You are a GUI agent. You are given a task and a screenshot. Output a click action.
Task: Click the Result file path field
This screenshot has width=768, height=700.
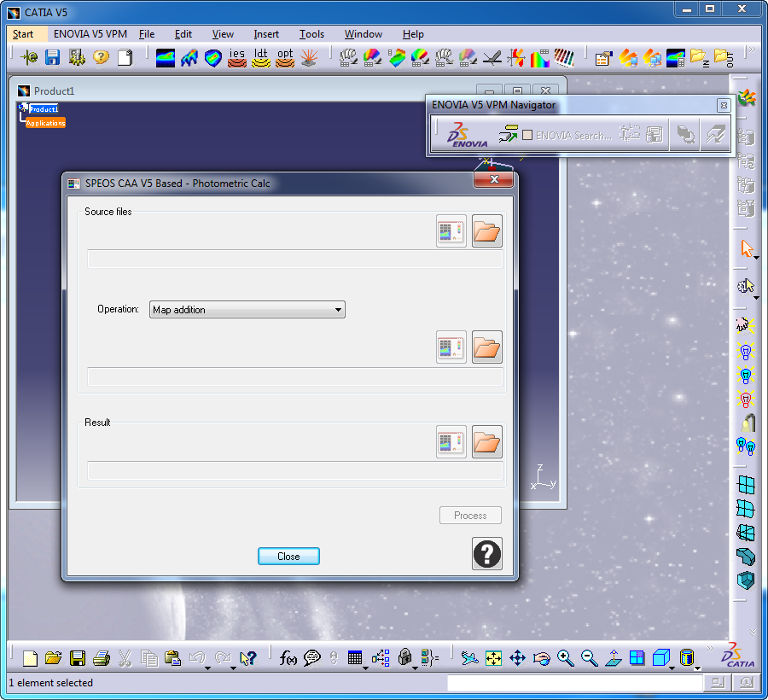pyautogui.click(x=295, y=470)
